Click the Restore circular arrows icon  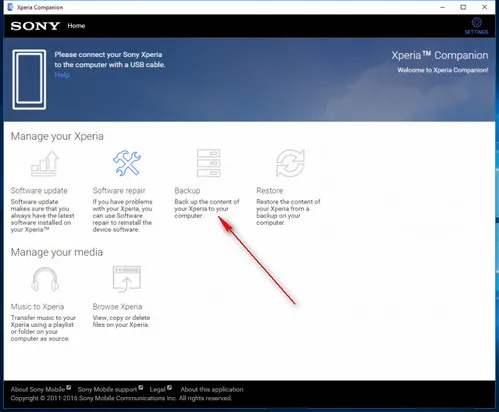(290, 163)
